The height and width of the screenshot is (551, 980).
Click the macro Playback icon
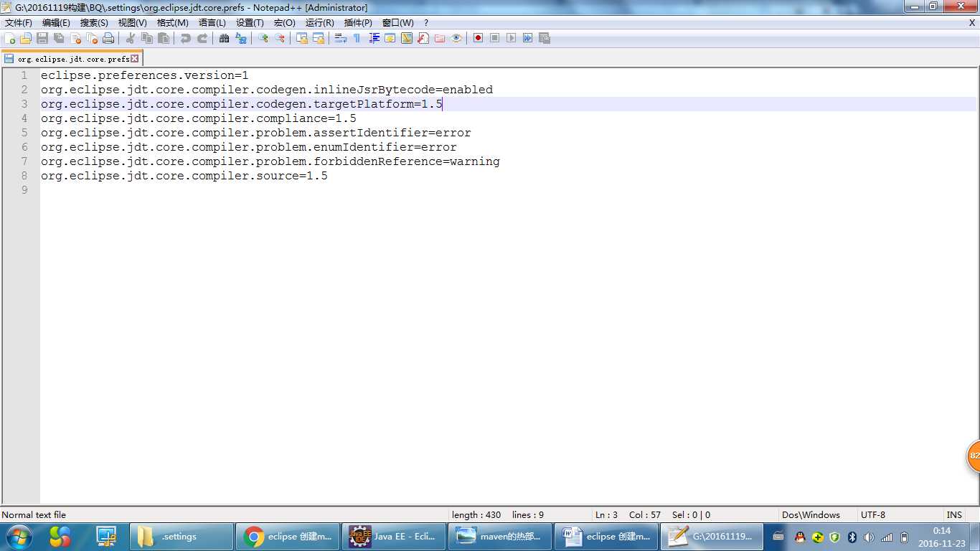tap(511, 38)
